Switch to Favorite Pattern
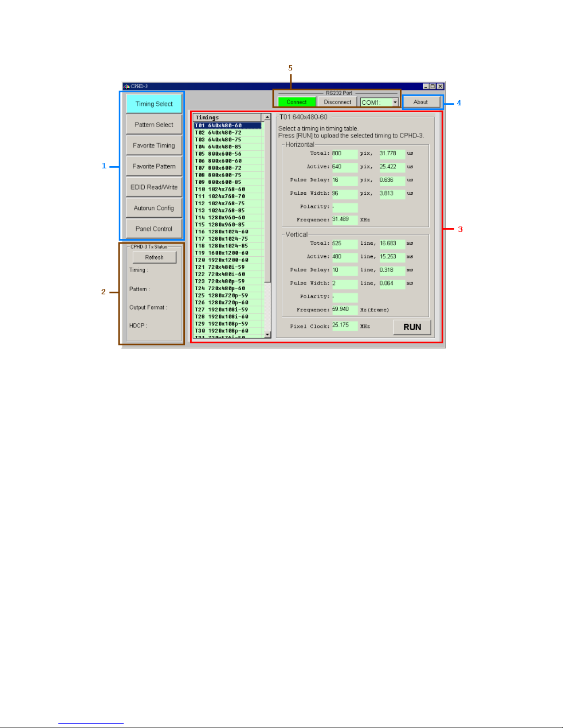This screenshot has height=728, width=563. pos(154,166)
